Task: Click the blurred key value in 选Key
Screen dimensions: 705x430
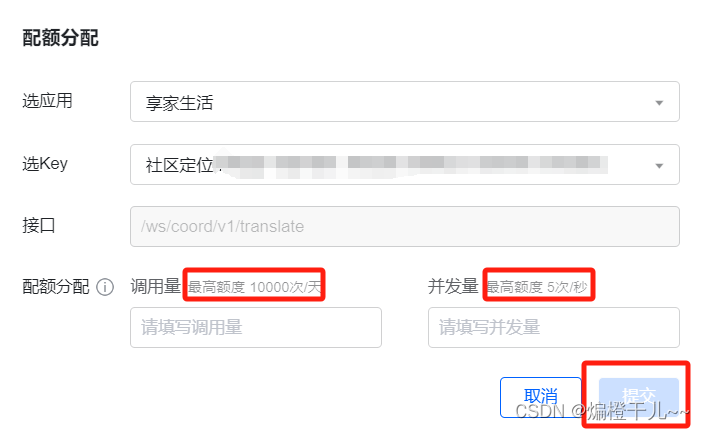Action: coord(411,165)
